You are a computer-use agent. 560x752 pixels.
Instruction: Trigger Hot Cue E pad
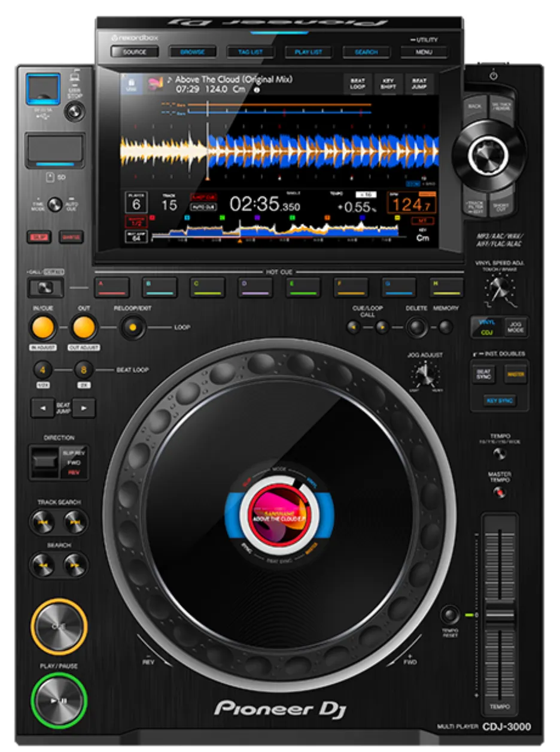pos(303,287)
